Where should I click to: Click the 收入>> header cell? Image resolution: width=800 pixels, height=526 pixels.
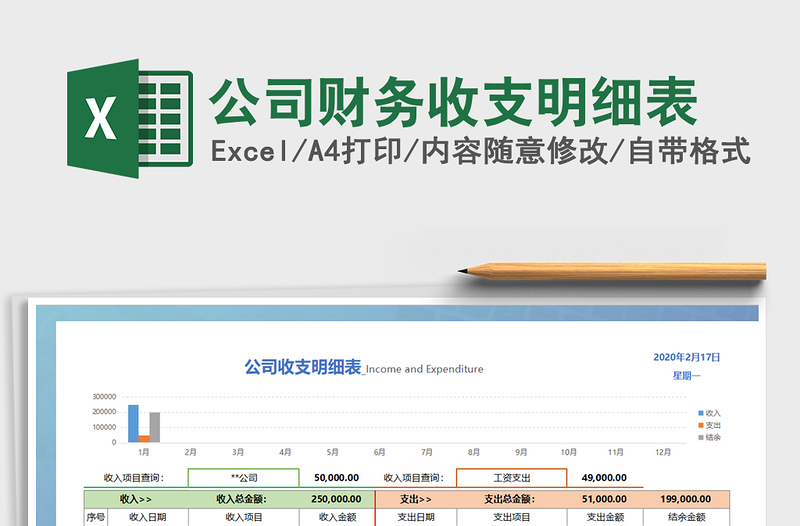[136, 499]
